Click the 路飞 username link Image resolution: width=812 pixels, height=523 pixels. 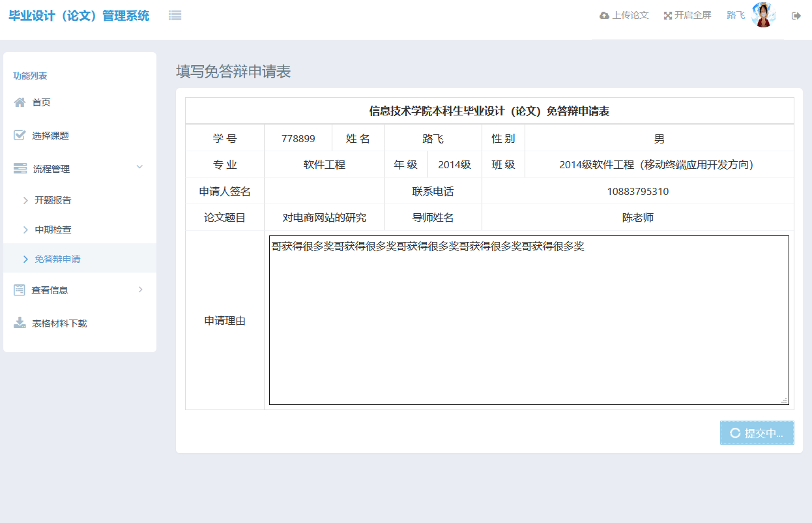tap(734, 15)
